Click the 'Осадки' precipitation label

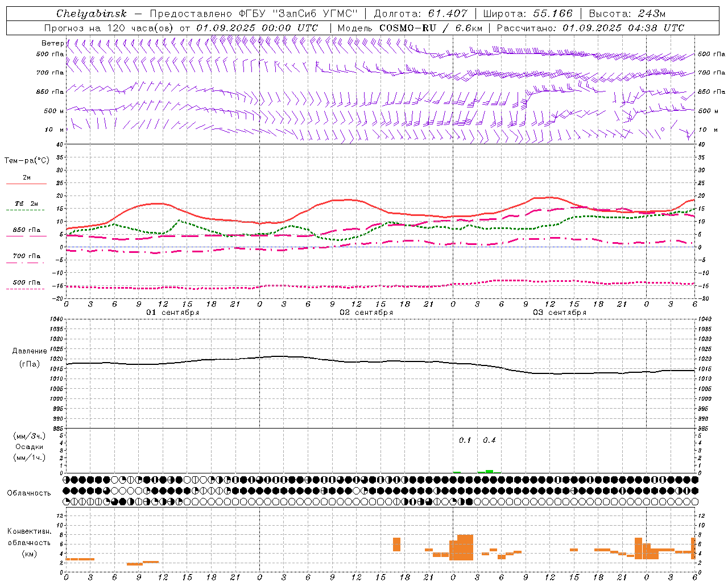[30, 447]
